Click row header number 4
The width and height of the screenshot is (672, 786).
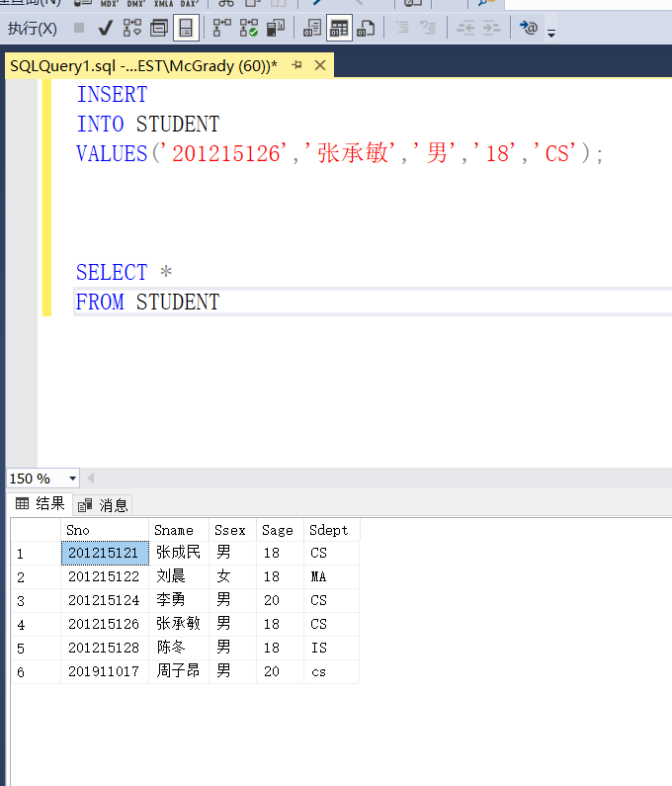pyautogui.click(x=37, y=624)
